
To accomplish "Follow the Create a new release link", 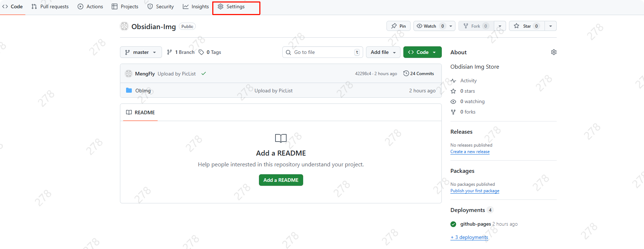I will coord(470,152).
